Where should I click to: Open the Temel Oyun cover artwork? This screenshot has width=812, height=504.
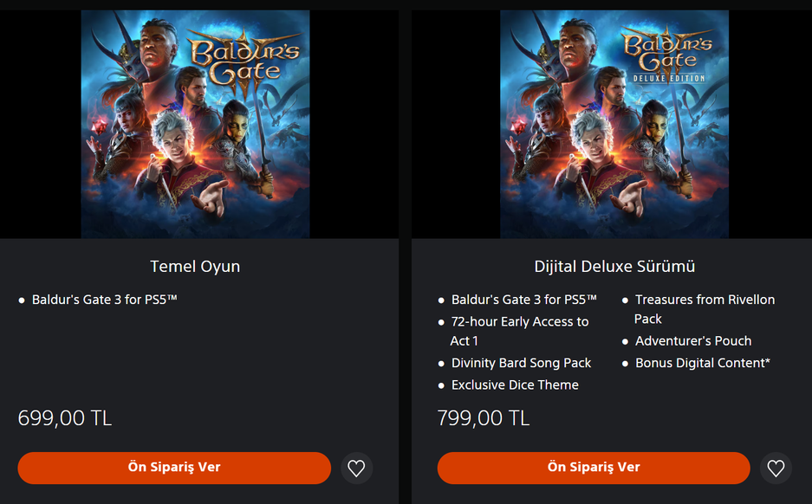[195, 124]
